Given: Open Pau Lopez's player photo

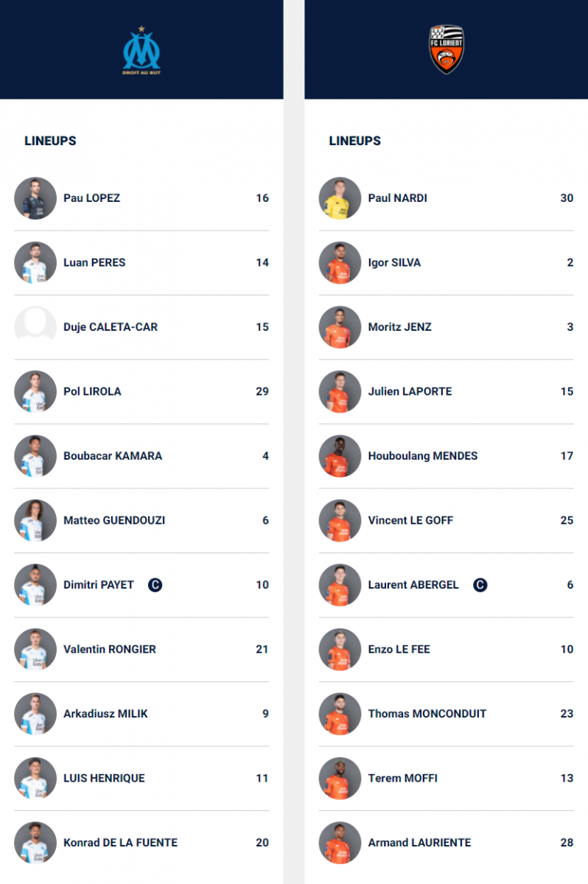Looking at the screenshot, I should point(35,198).
